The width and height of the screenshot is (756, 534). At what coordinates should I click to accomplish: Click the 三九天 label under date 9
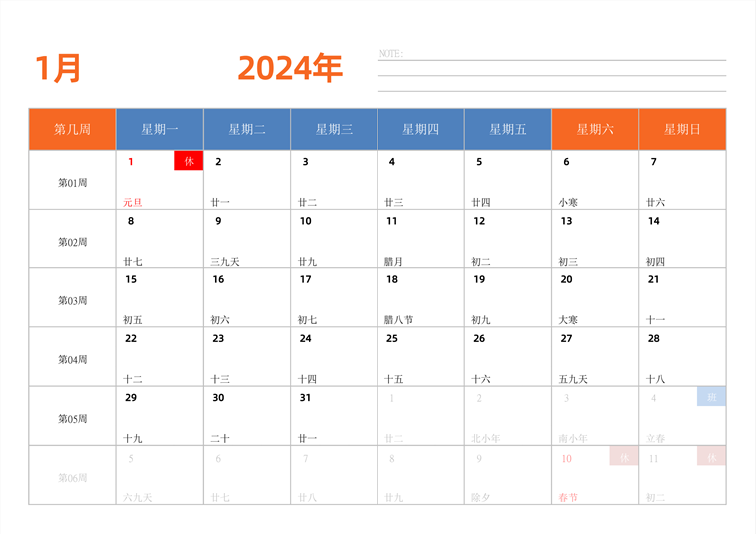(x=225, y=262)
